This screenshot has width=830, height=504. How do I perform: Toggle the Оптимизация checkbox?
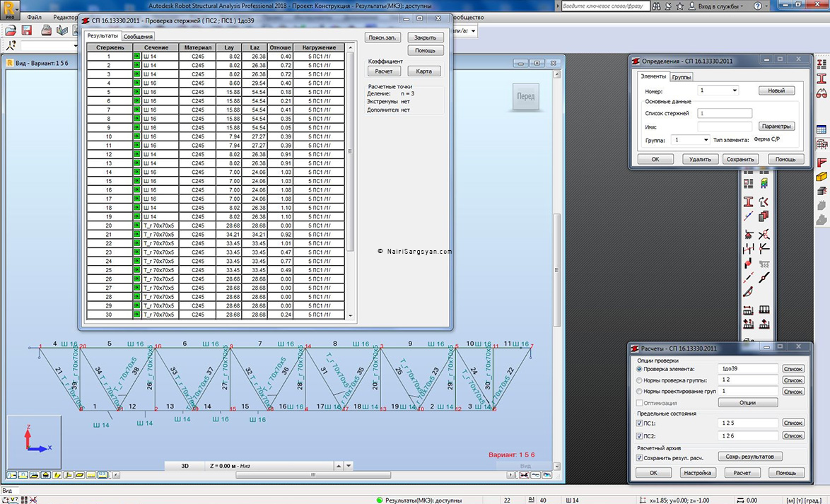(x=639, y=403)
